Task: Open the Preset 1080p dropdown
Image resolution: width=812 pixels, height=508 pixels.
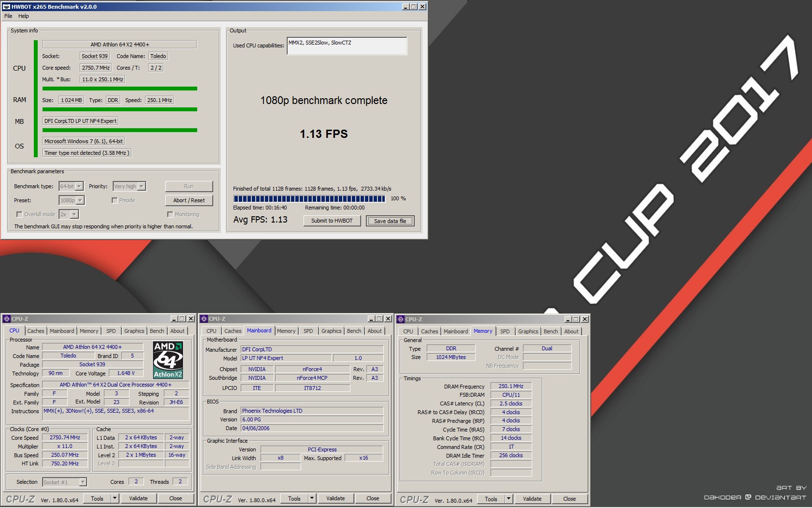Action: pyautogui.click(x=72, y=200)
